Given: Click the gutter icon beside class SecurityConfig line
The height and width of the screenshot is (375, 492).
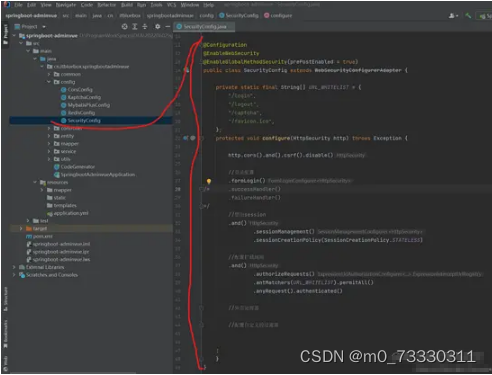Looking at the screenshot, I should 186,70.
